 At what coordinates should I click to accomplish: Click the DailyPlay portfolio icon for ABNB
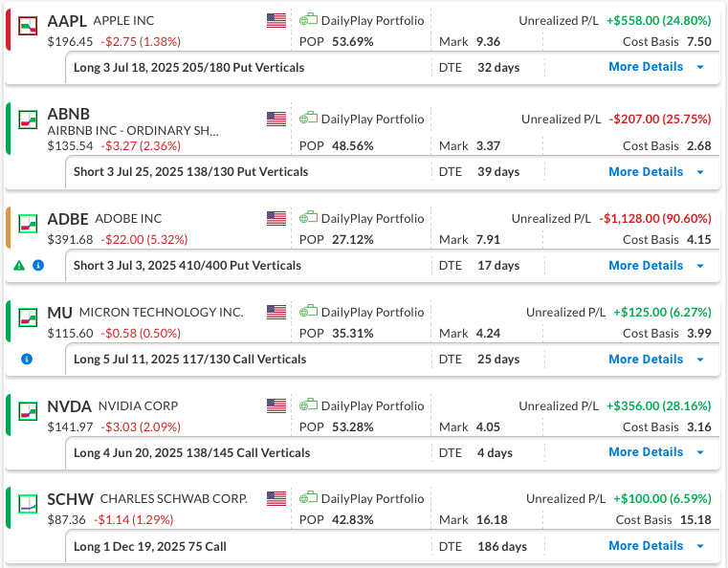[x=308, y=119]
